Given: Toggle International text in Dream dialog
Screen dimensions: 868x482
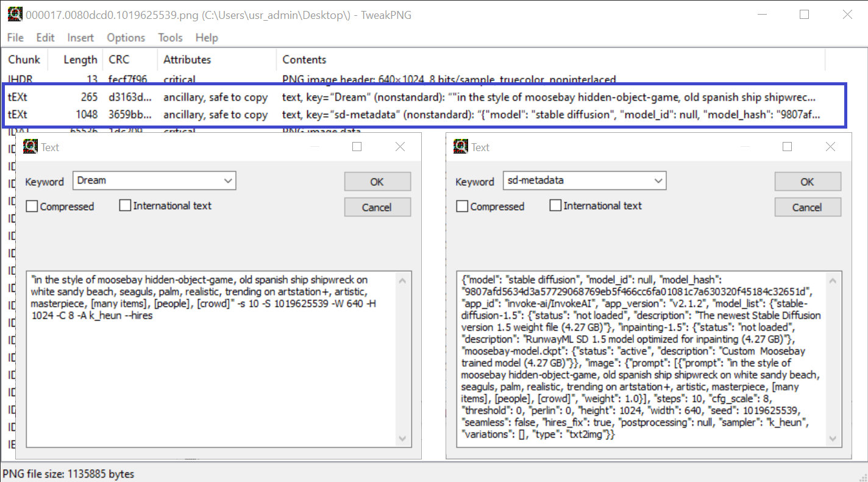Looking at the screenshot, I should tap(125, 206).
